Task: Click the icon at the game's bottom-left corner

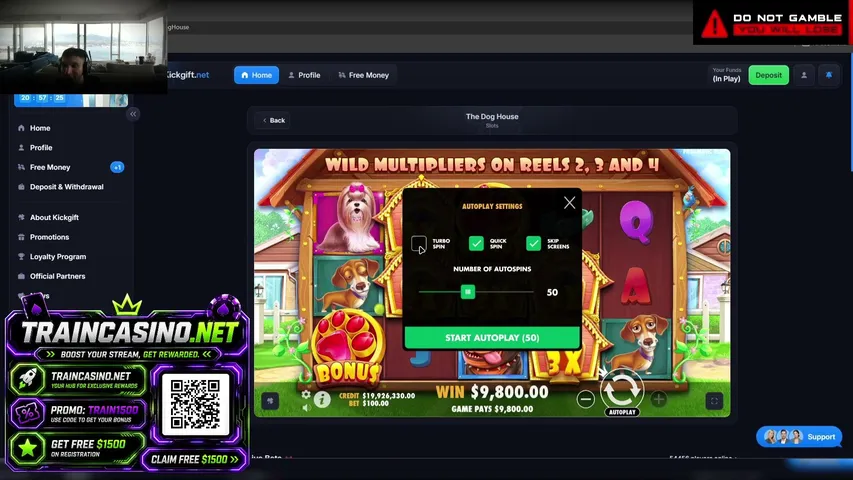Action: click(x=270, y=401)
